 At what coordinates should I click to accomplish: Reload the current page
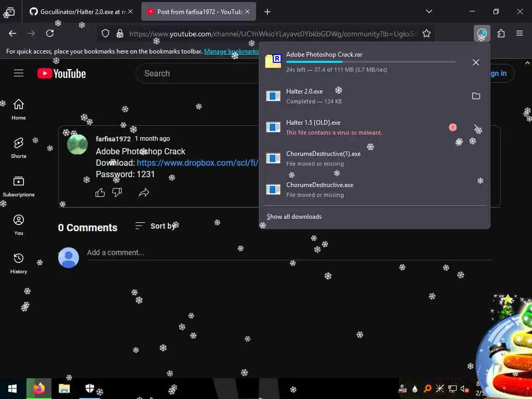(50, 33)
